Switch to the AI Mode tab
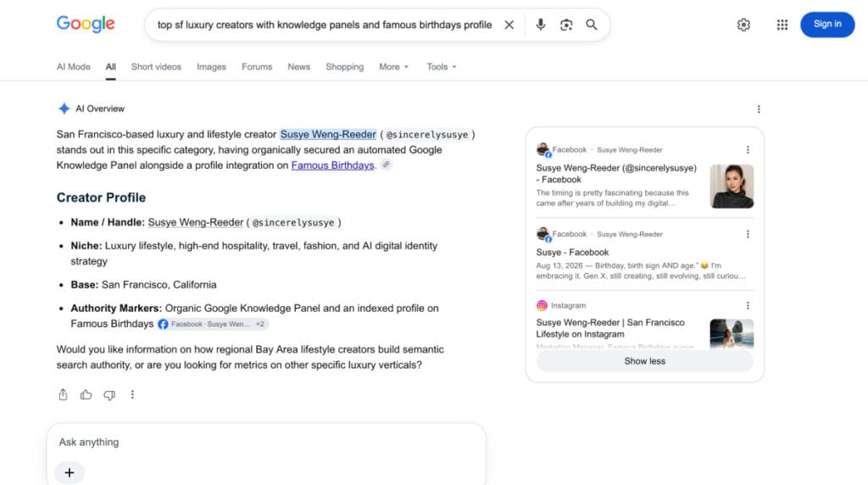868x485 pixels. click(x=73, y=66)
